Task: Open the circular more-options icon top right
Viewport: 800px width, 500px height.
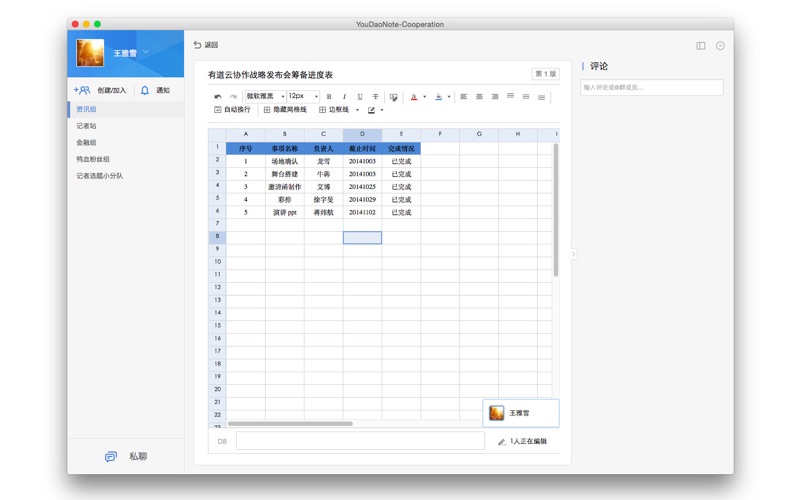Action: coord(720,46)
